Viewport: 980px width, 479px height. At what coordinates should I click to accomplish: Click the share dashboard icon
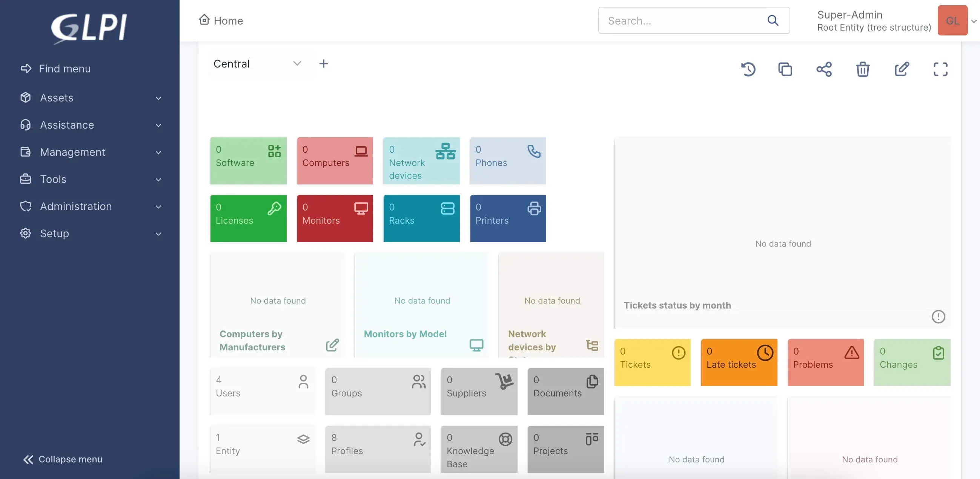click(x=824, y=69)
